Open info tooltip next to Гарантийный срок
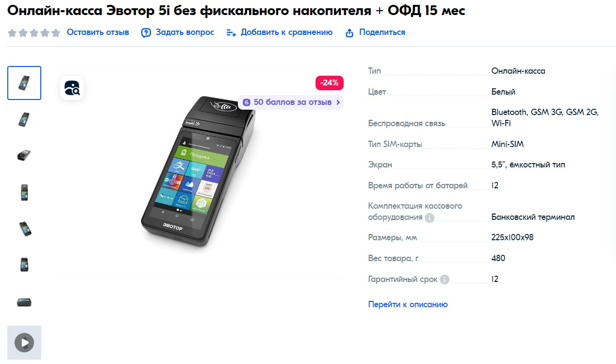Viewport: 616px width, 364px height. pyautogui.click(x=445, y=280)
